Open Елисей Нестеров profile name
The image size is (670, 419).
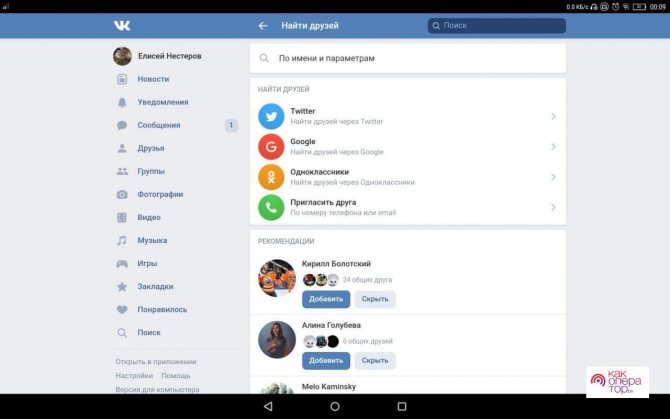click(170, 56)
